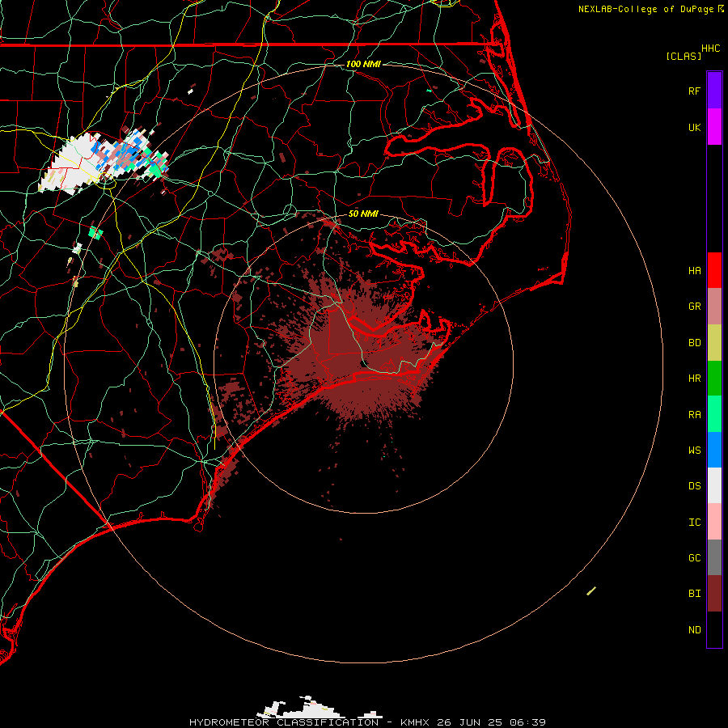
Task: Click the 'HR' legend label
Action: [694, 379]
